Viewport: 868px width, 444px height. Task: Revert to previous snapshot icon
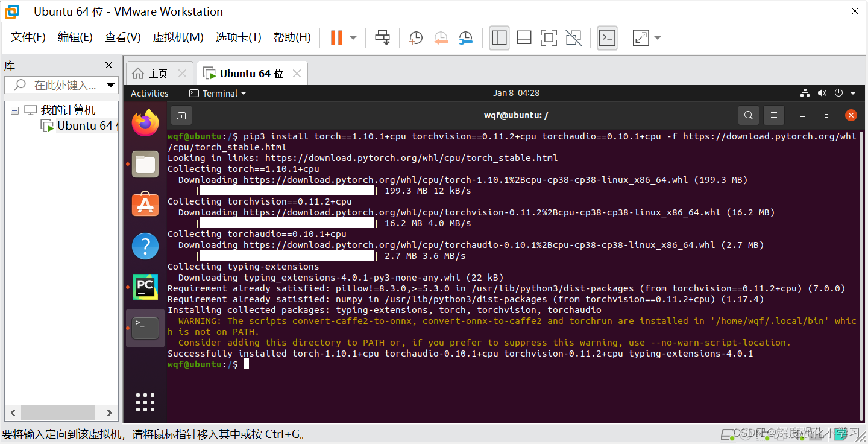441,38
